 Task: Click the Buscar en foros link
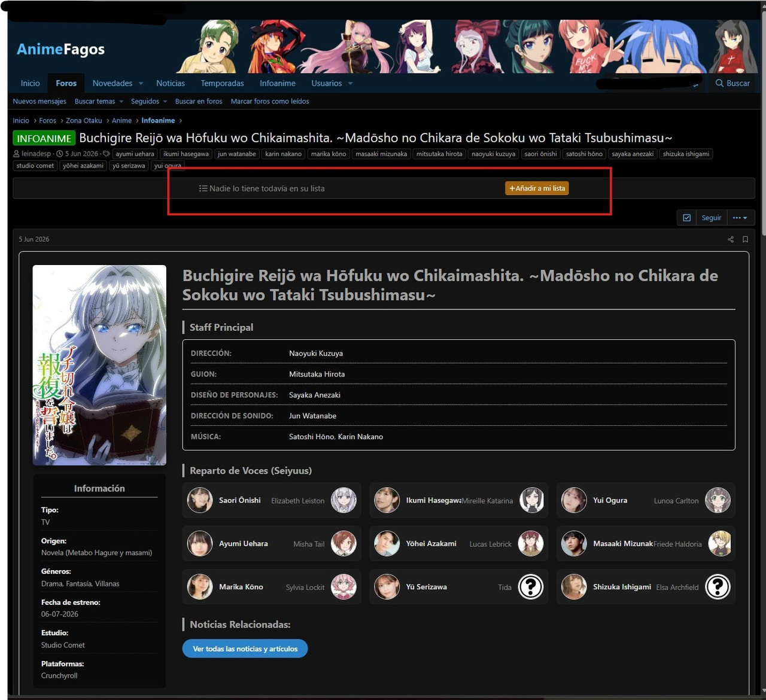(x=199, y=101)
